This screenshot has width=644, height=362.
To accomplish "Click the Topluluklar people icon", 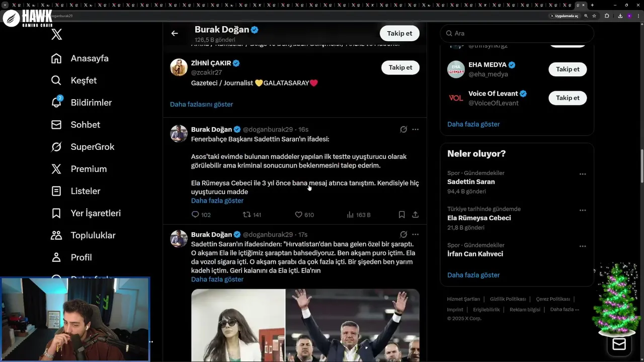I will pyautogui.click(x=56, y=235).
